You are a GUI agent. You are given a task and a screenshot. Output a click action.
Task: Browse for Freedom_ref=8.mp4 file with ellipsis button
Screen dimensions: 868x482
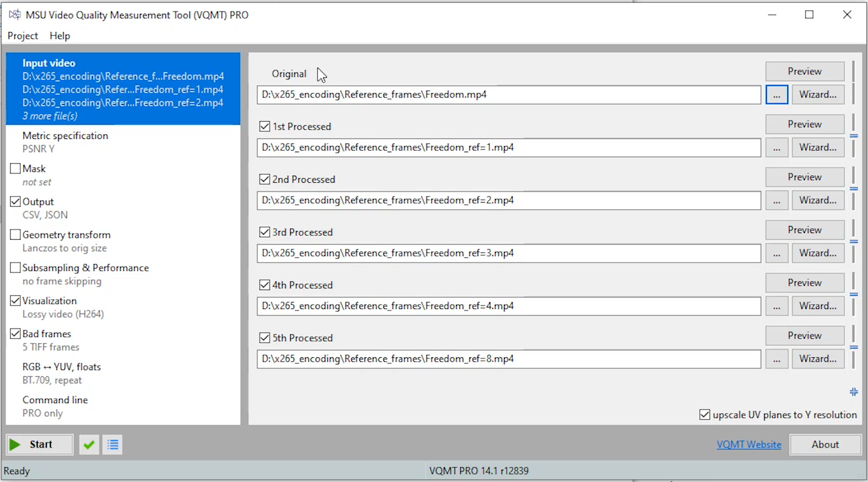pos(777,359)
